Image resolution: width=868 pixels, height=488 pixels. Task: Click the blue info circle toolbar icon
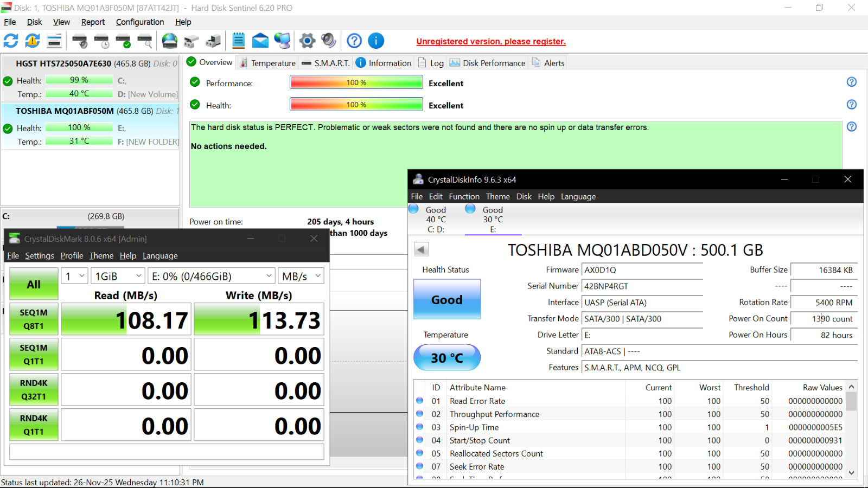pos(376,41)
